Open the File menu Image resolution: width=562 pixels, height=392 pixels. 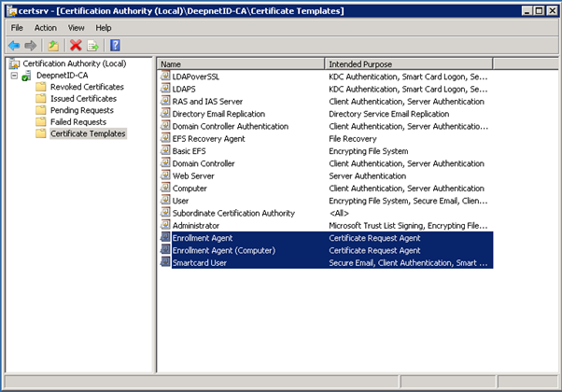[x=17, y=28]
